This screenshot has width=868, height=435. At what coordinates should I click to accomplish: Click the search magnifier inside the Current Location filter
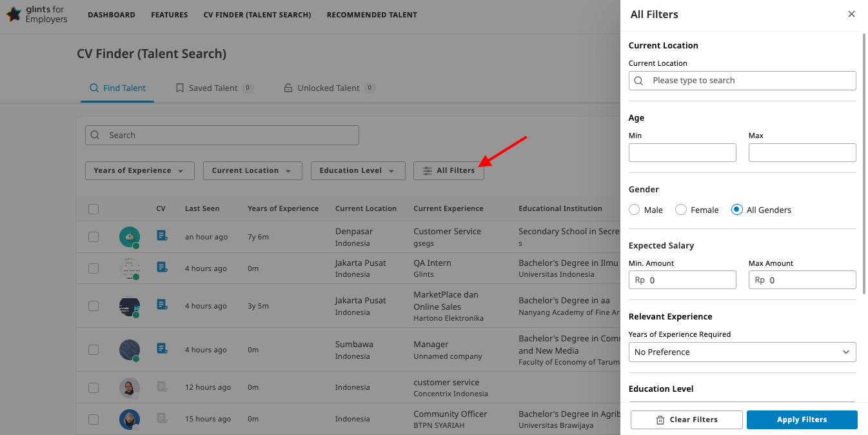(x=638, y=80)
